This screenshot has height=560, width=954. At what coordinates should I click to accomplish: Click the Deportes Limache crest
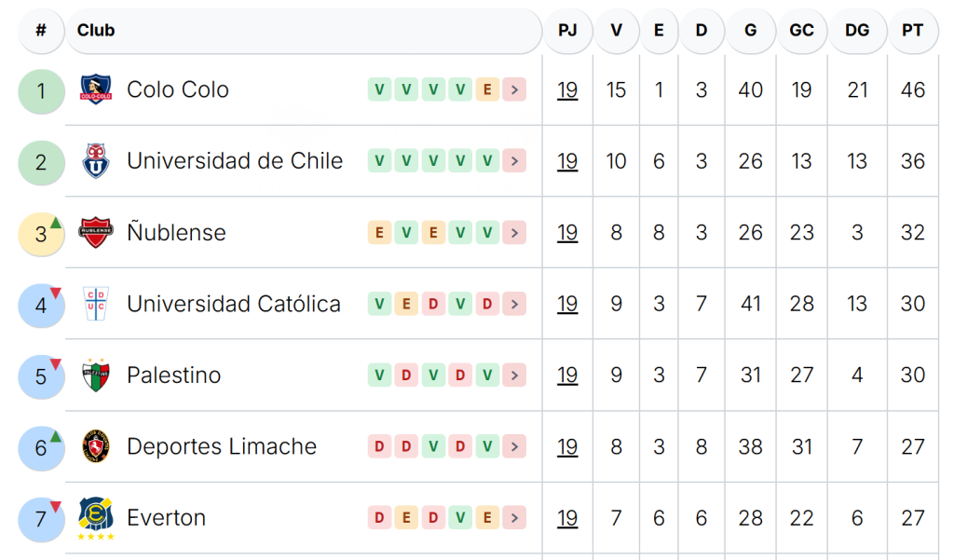96,446
